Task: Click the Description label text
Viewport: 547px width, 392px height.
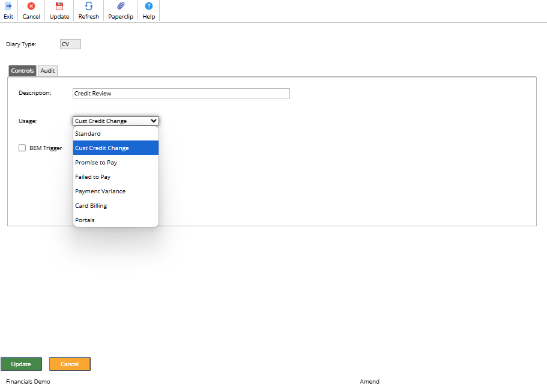Action: (x=35, y=93)
